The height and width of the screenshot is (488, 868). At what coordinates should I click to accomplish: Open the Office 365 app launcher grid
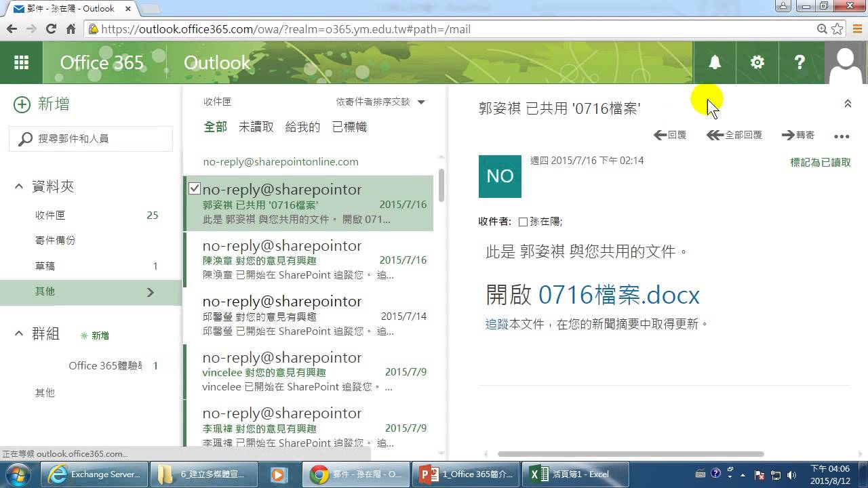coord(21,62)
